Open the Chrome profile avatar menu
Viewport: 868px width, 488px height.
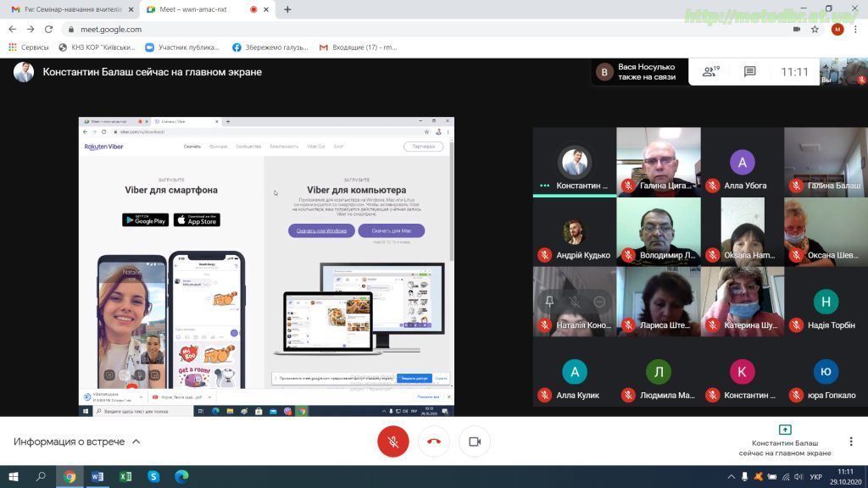837,30
